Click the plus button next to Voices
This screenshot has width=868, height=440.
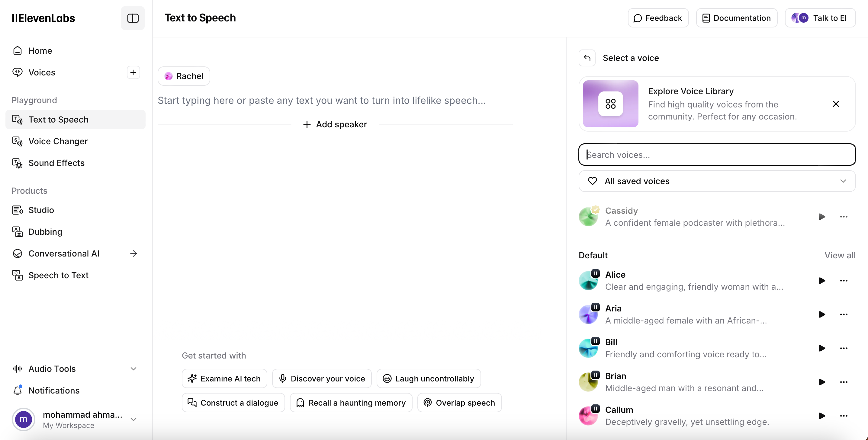pos(133,72)
